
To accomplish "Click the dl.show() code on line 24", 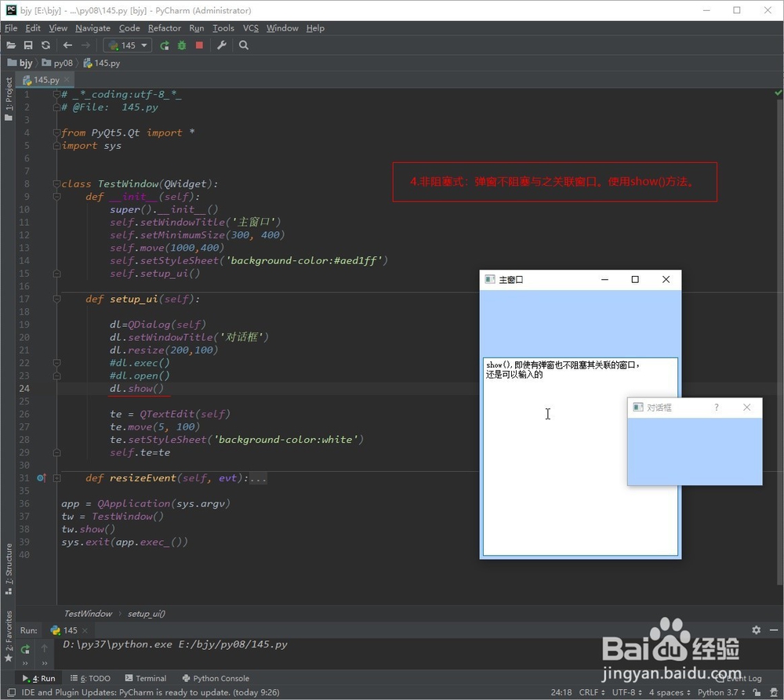I will click(136, 389).
